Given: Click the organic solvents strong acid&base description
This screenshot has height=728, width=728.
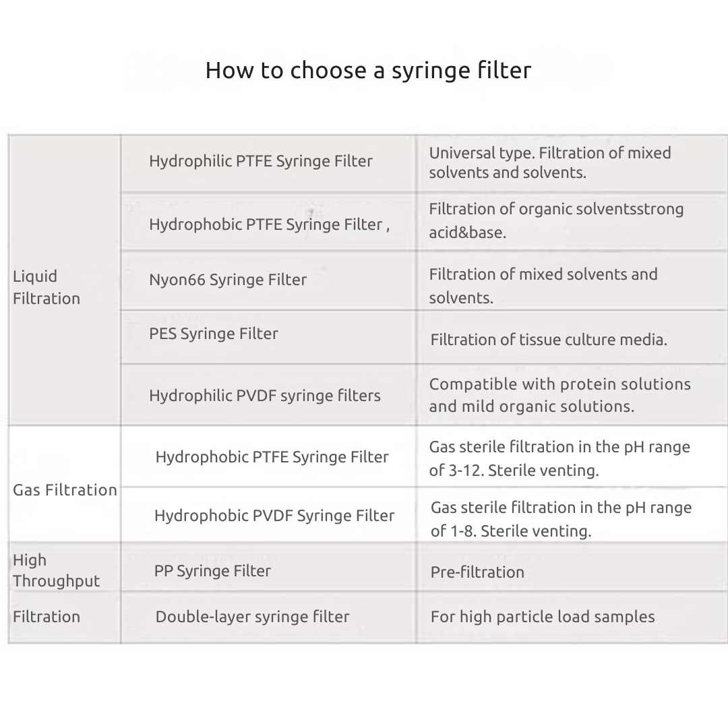Looking at the screenshot, I should click(555, 220).
